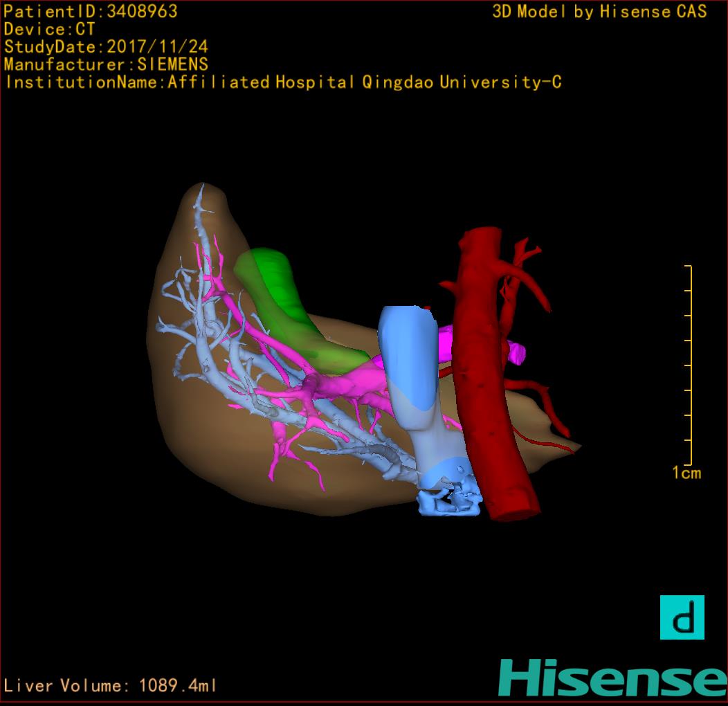Select the StudyDate:2017/11/24 text
728x706 pixels.
106,47
